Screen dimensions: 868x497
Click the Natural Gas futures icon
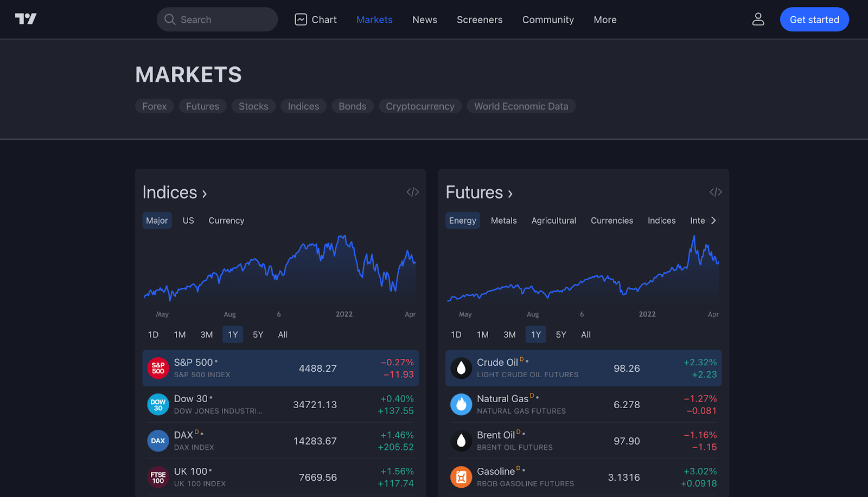[x=461, y=404]
